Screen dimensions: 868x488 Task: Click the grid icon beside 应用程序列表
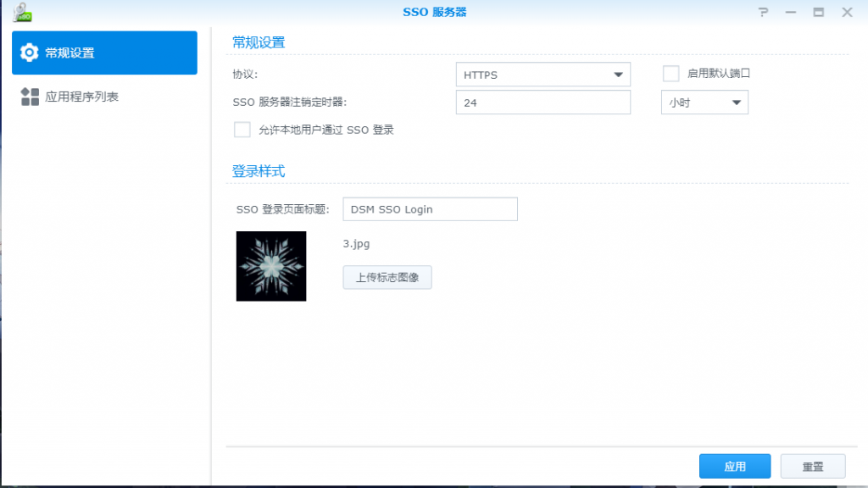point(30,97)
